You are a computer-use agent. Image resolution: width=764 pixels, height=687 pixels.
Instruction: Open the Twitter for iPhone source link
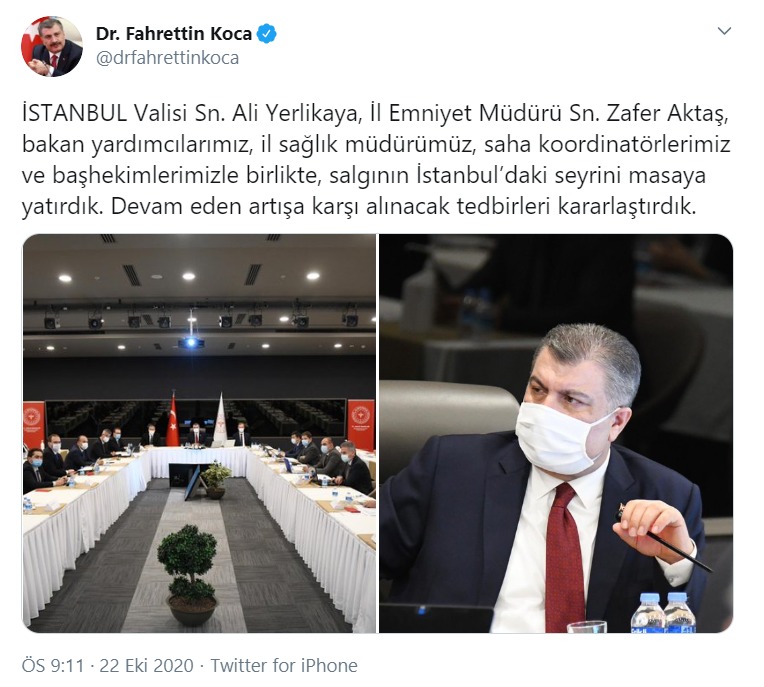click(284, 665)
